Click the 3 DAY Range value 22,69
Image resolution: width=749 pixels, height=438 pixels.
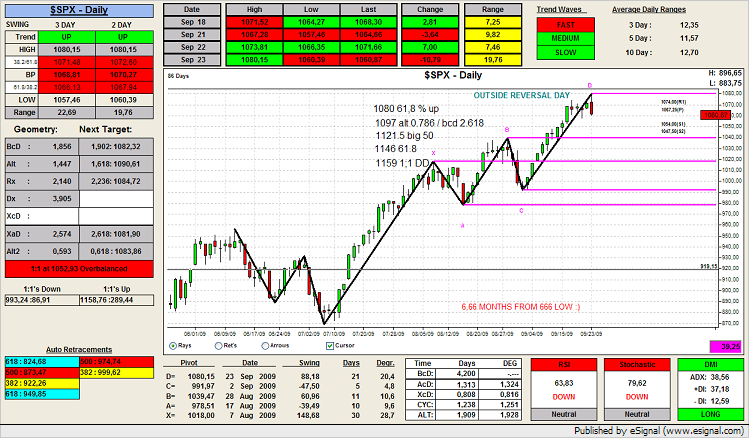67,113
